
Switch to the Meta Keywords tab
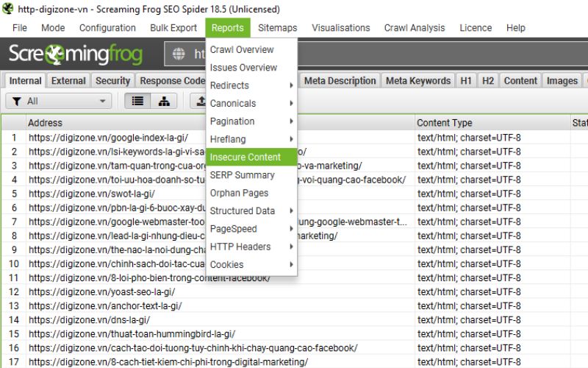coord(418,81)
